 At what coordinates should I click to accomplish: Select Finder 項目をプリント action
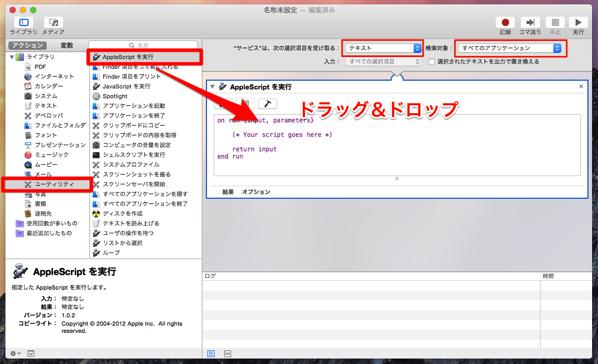131,76
